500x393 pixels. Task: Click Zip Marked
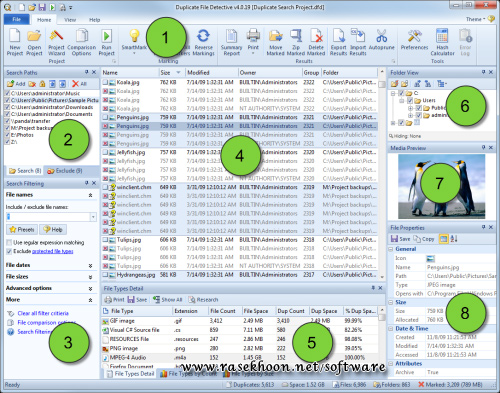click(296, 43)
